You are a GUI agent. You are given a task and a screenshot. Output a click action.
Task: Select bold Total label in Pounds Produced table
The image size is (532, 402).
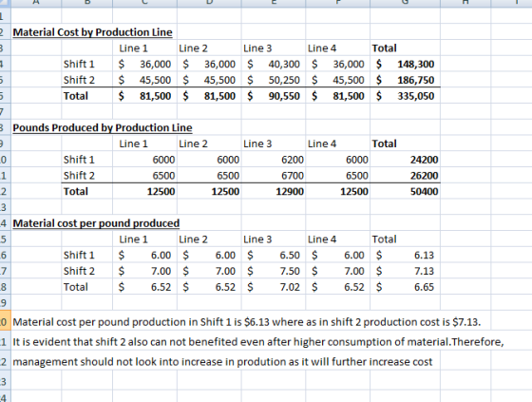point(86,191)
